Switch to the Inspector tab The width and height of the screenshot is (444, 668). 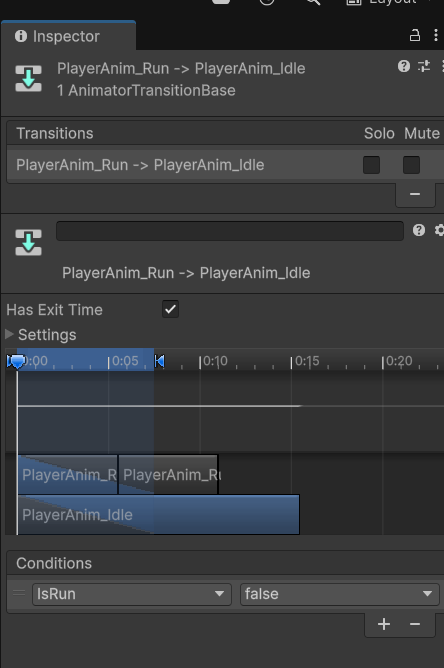[x=68, y=36]
